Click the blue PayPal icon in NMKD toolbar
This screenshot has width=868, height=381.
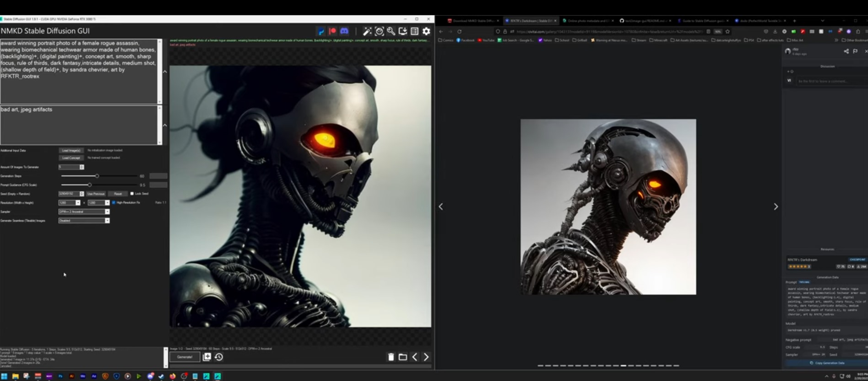coord(321,31)
